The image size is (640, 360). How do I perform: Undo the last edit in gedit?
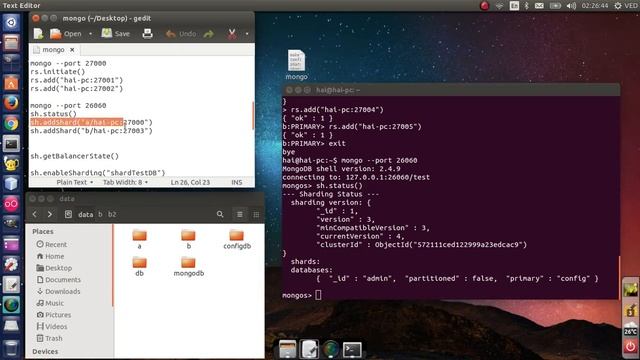click(x=181, y=34)
